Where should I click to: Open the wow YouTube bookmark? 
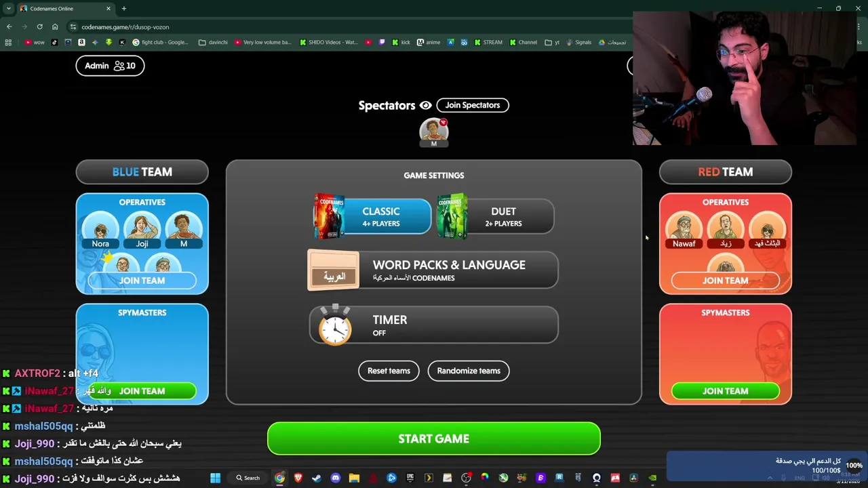click(34, 42)
